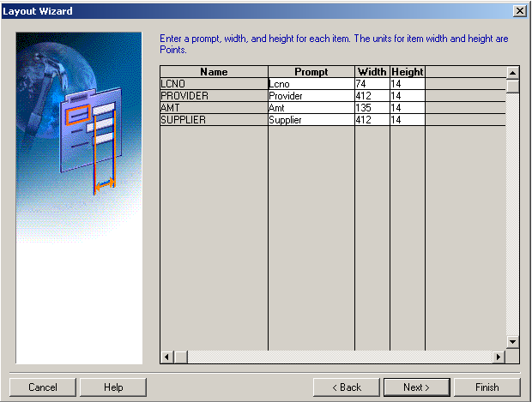Open Help for the Layout Wizard
This screenshot has height=402, width=532.
coord(113,387)
